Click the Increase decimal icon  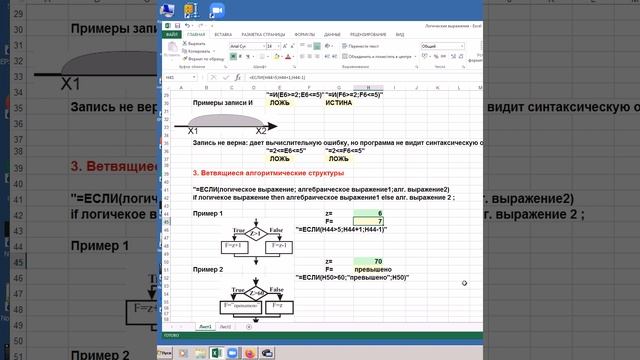click(x=454, y=56)
